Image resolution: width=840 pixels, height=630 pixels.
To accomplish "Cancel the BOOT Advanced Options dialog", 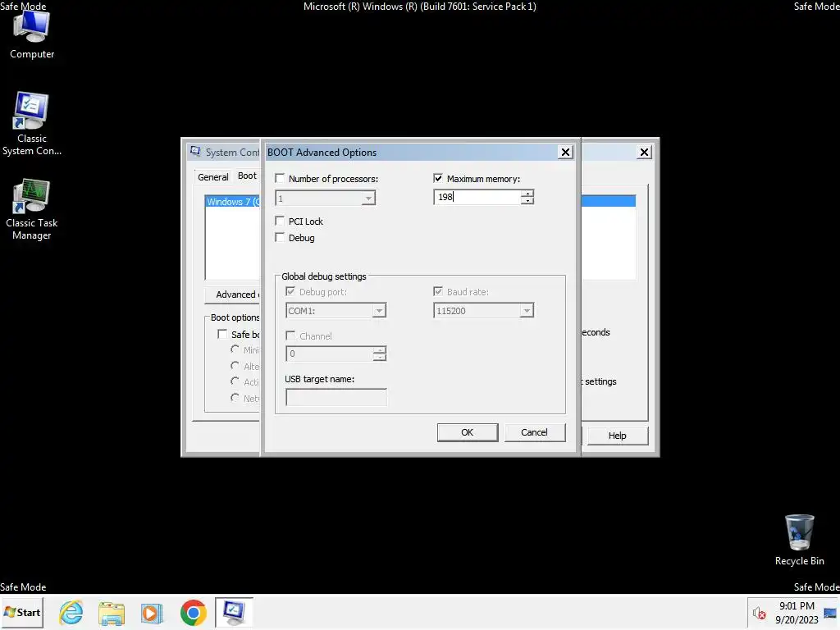I will (534, 432).
